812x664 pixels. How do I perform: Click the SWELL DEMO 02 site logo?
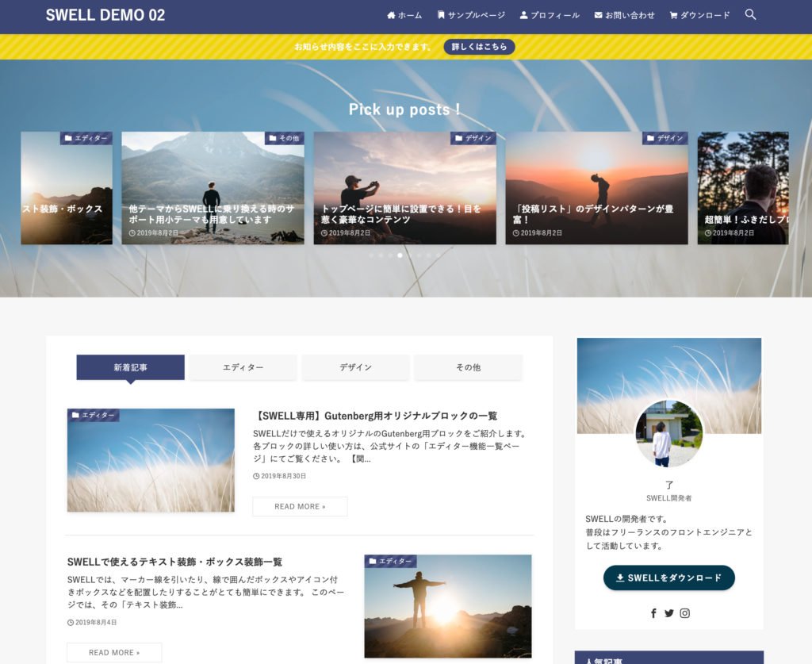(105, 14)
